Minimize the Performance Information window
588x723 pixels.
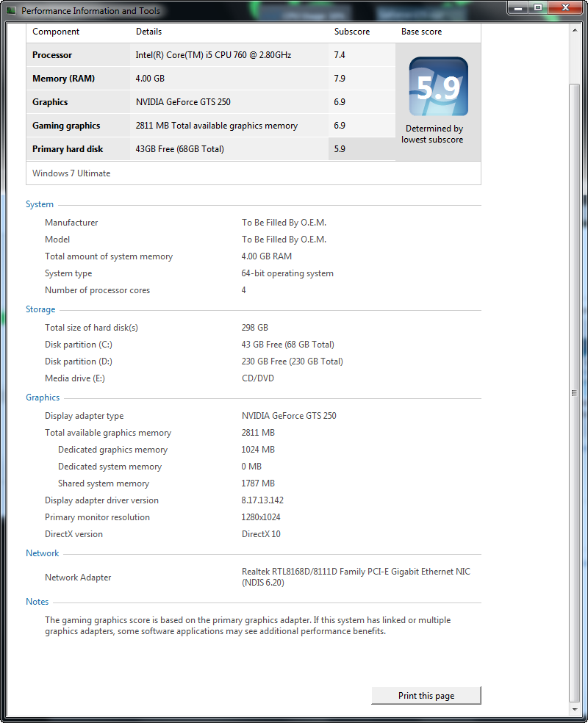point(518,8)
